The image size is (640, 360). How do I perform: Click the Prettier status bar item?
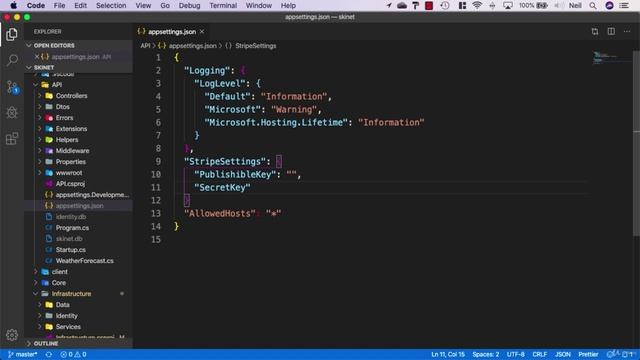pyautogui.click(x=588, y=354)
